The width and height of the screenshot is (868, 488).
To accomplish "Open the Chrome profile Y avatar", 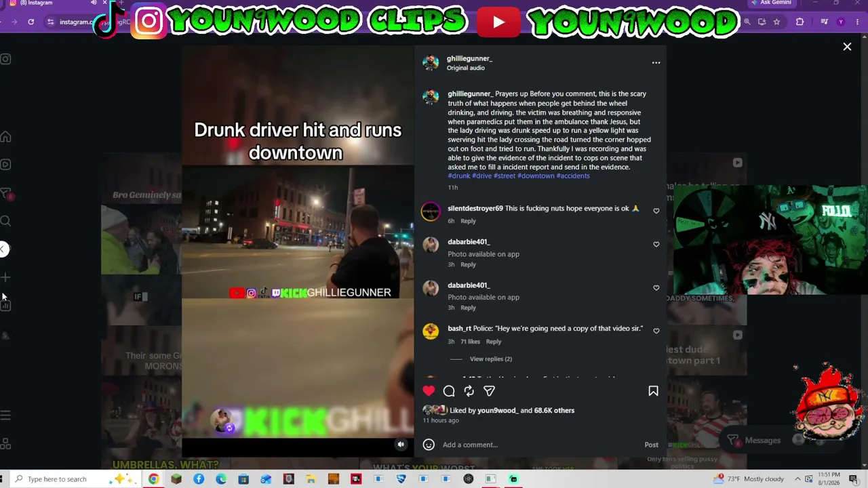I will [841, 22].
